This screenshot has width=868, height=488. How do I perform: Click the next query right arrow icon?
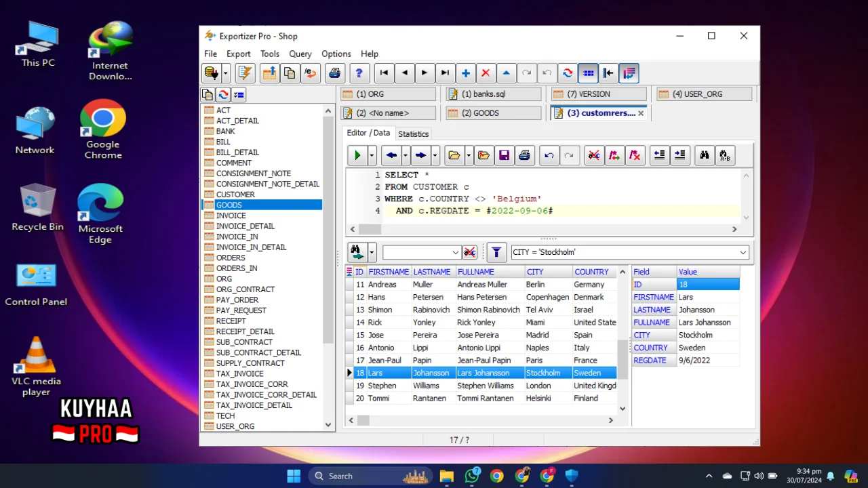(421, 155)
